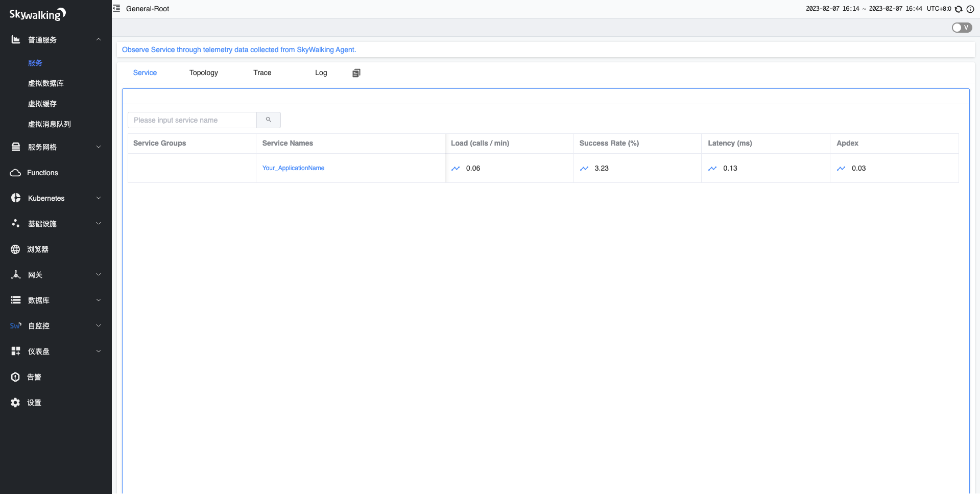Click the info icon in top-right corner
Screen dimensions: 980x494
[x=970, y=9]
